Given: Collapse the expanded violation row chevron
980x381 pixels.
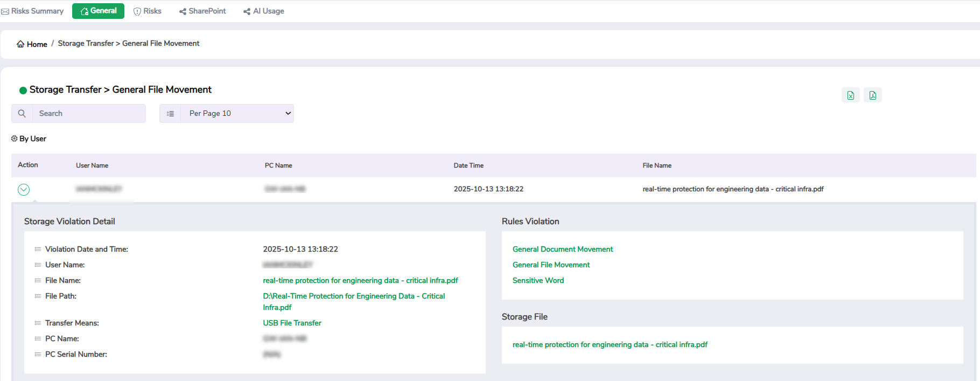Looking at the screenshot, I should [24, 190].
